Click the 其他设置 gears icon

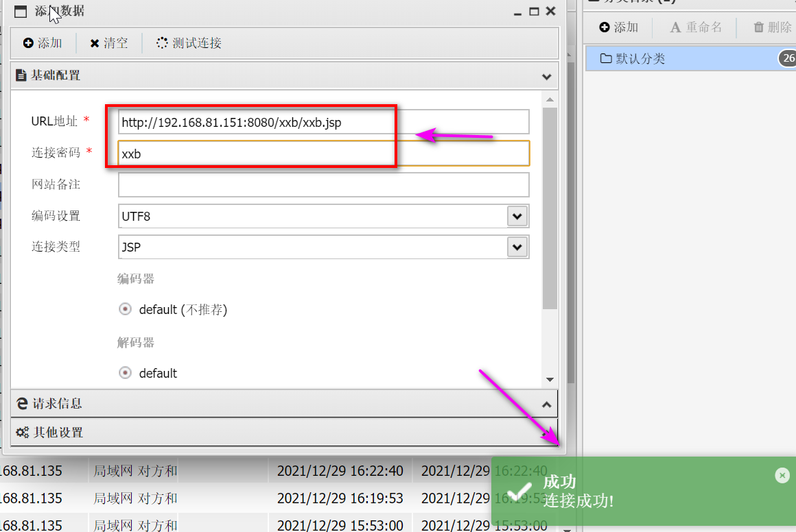click(x=23, y=433)
